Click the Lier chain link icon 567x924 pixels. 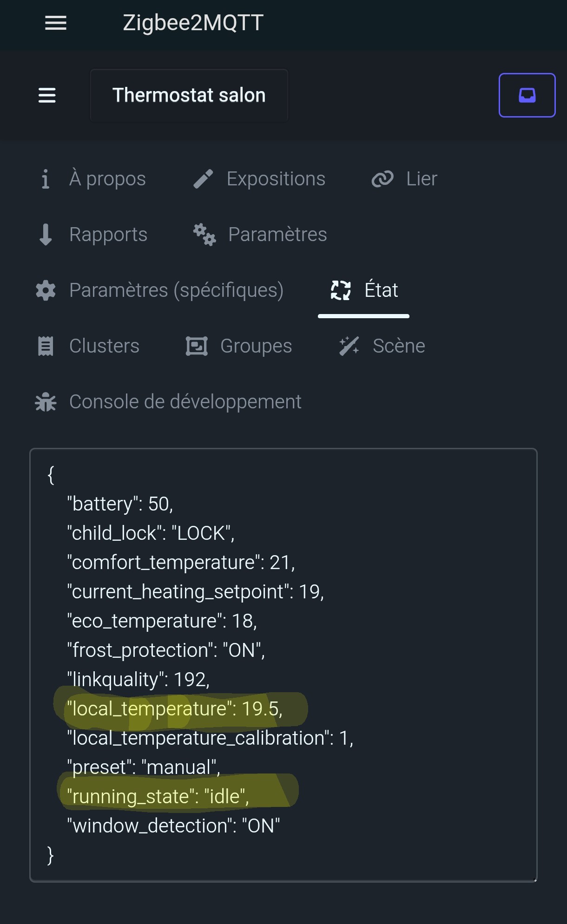[x=382, y=179]
